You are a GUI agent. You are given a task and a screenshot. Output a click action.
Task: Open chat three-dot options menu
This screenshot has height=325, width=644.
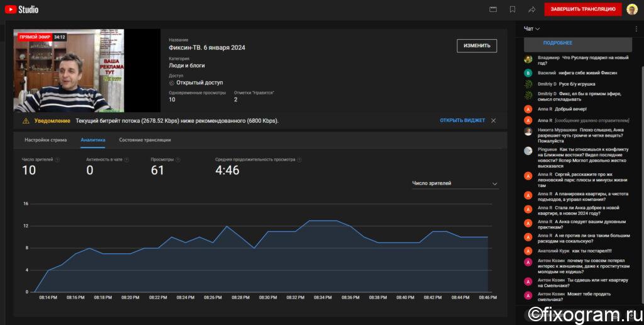[x=636, y=29]
